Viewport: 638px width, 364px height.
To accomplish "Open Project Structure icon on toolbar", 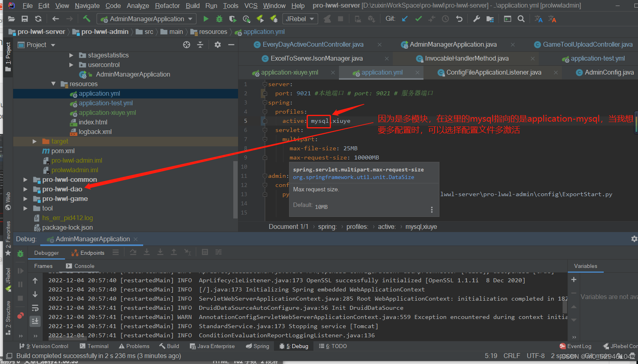I will tap(489, 19).
